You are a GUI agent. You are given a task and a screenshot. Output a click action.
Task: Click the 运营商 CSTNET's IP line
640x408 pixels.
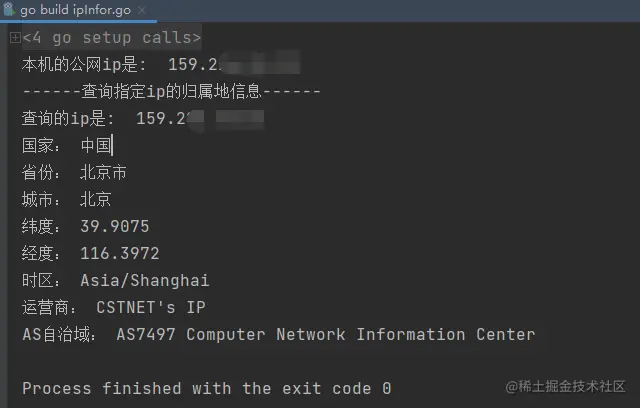coord(114,307)
